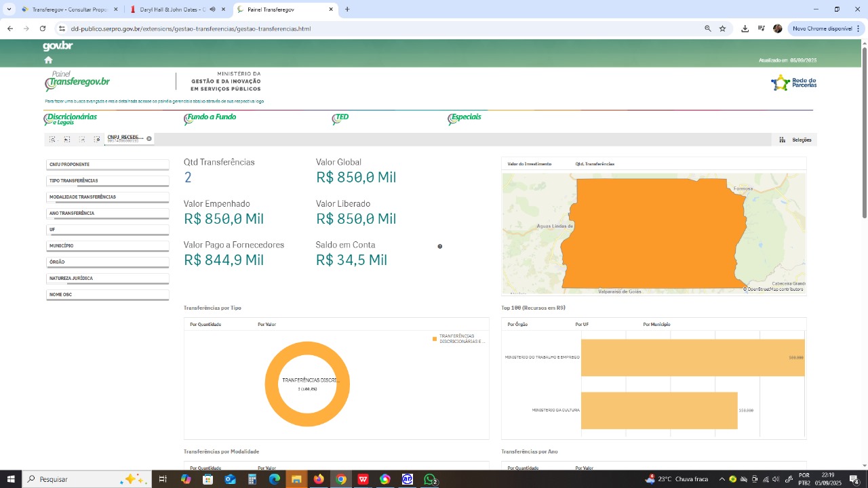Expand the ÓRGÃO filter
Image resolution: width=868 pixels, height=488 pixels.
pos(107,262)
